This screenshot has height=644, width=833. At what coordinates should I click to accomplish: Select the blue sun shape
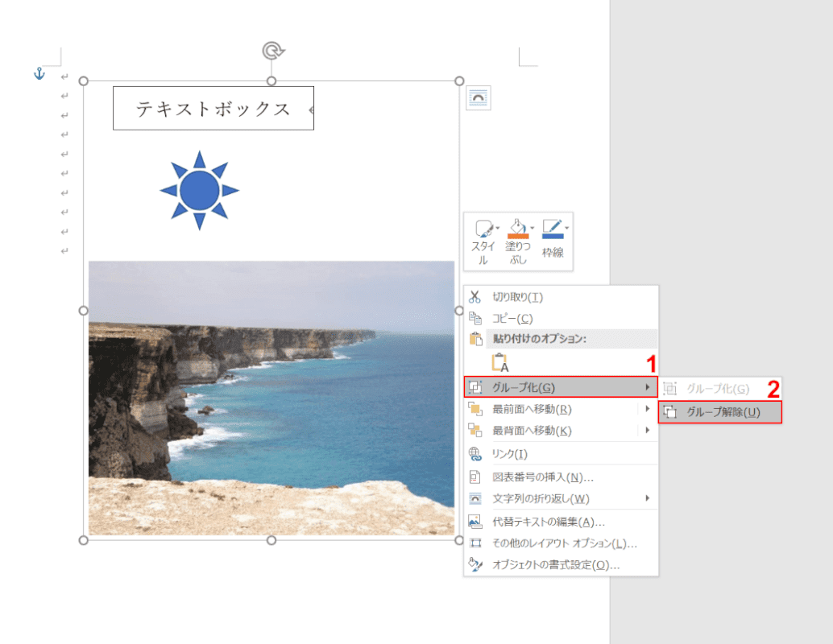(199, 190)
